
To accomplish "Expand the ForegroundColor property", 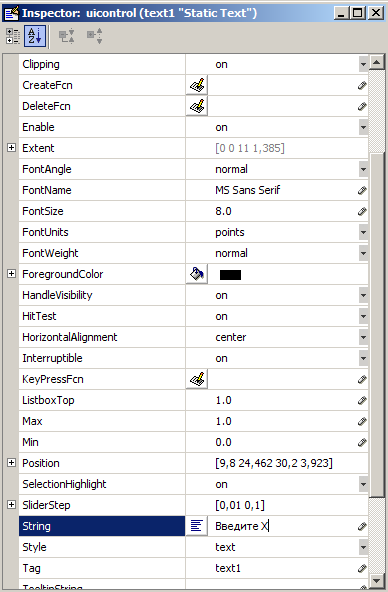I will click(11, 274).
